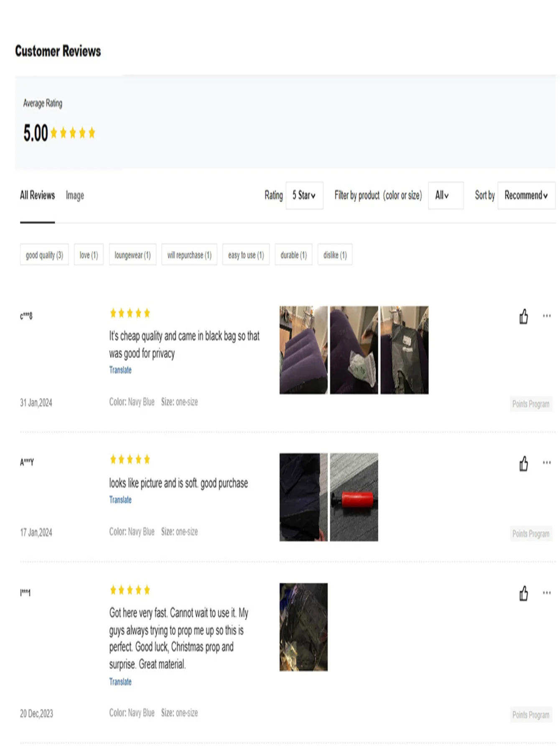Open more options for A***Y review
This screenshot has height=746, width=560.
(x=547, y=463)
